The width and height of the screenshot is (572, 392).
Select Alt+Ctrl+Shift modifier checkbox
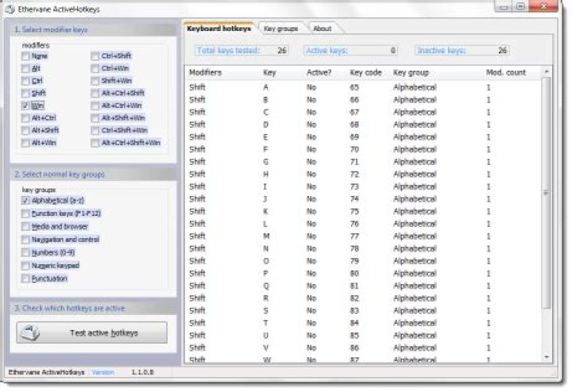tap(95, 94)
